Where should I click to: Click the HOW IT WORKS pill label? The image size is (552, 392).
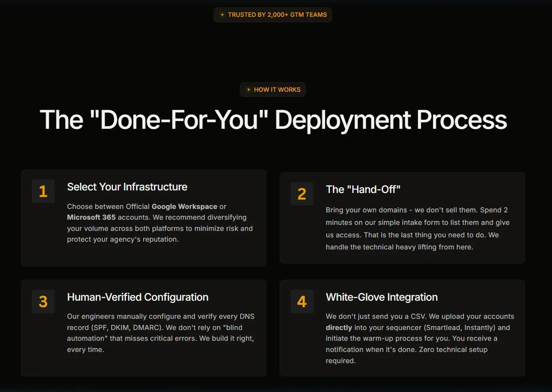click(273, 90)
